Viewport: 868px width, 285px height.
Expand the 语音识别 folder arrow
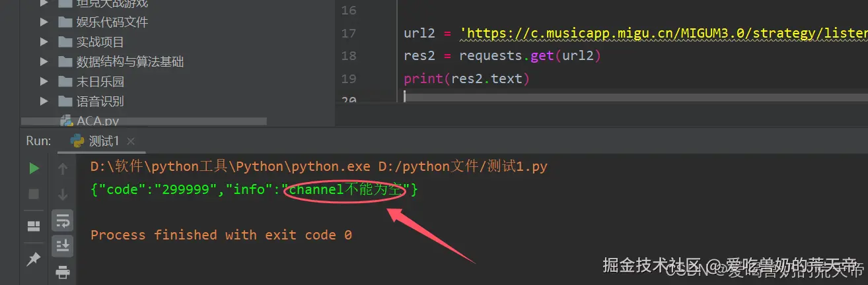tap(44, 101)
